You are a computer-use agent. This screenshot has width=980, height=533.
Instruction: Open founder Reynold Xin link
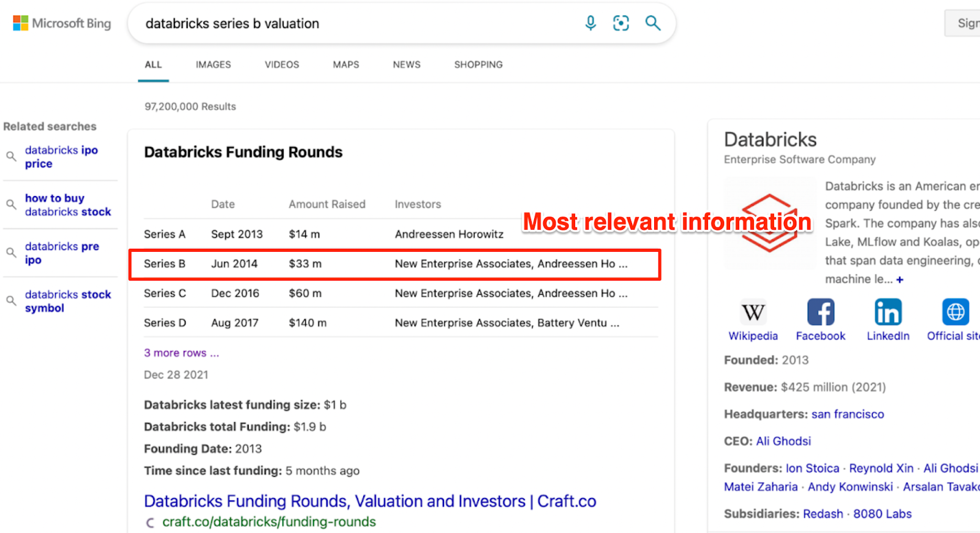tap(881, 468)
